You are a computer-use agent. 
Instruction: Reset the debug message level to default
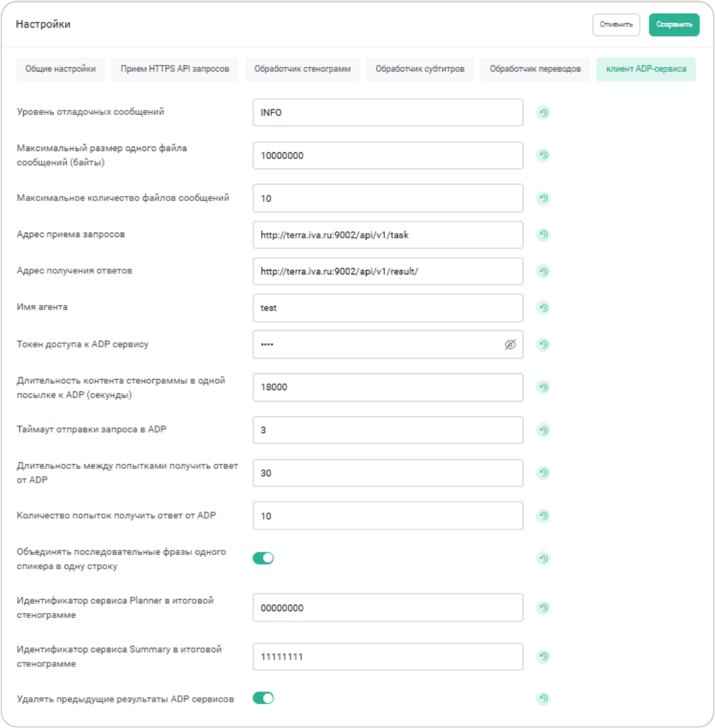tap(543, 112)
